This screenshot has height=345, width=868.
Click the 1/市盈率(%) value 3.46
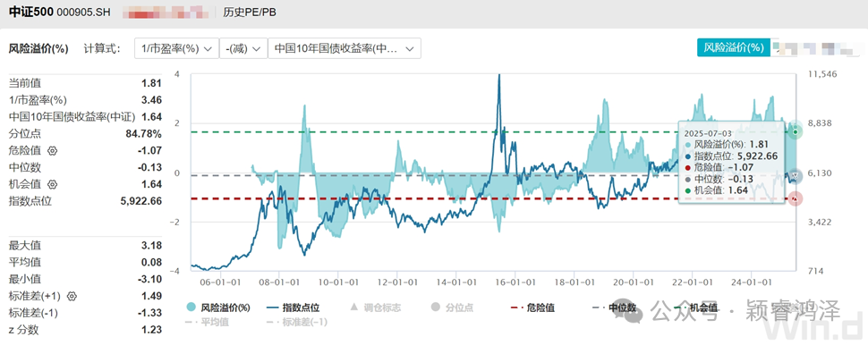tap(152, 100)
